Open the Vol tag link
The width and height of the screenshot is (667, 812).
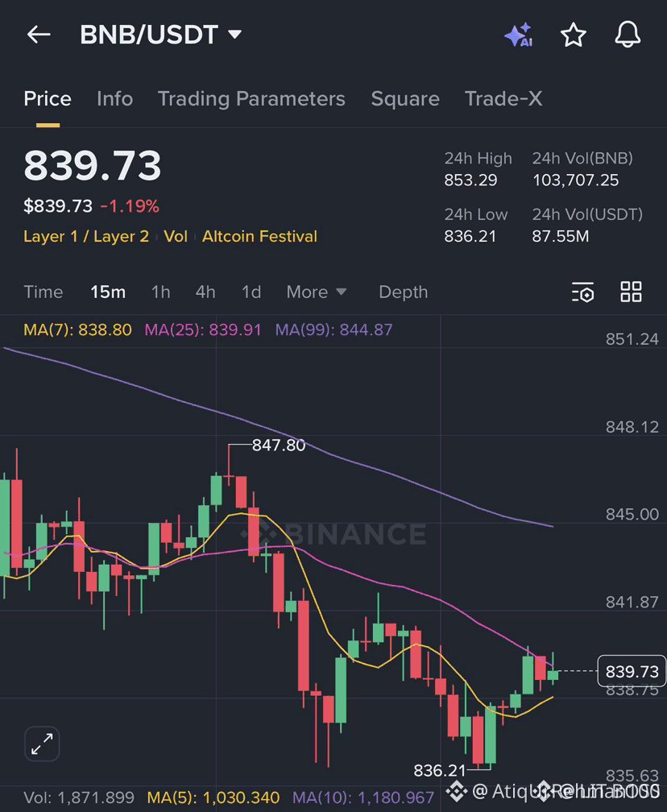point(176,236)
